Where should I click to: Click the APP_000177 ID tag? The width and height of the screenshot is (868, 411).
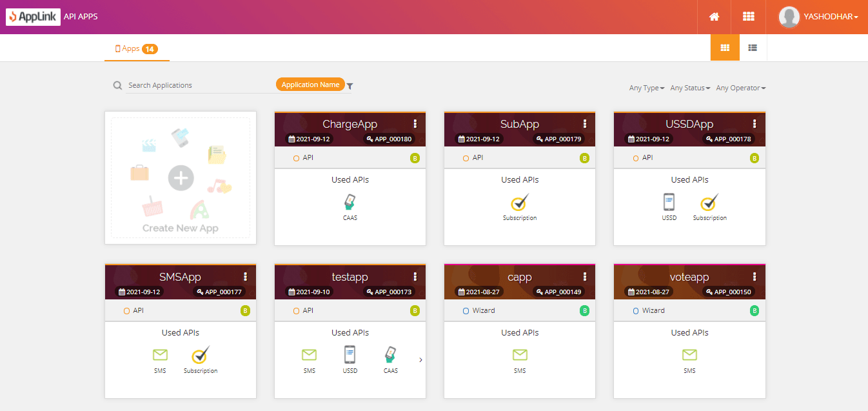pyautogui.click(x=219, y=292)
